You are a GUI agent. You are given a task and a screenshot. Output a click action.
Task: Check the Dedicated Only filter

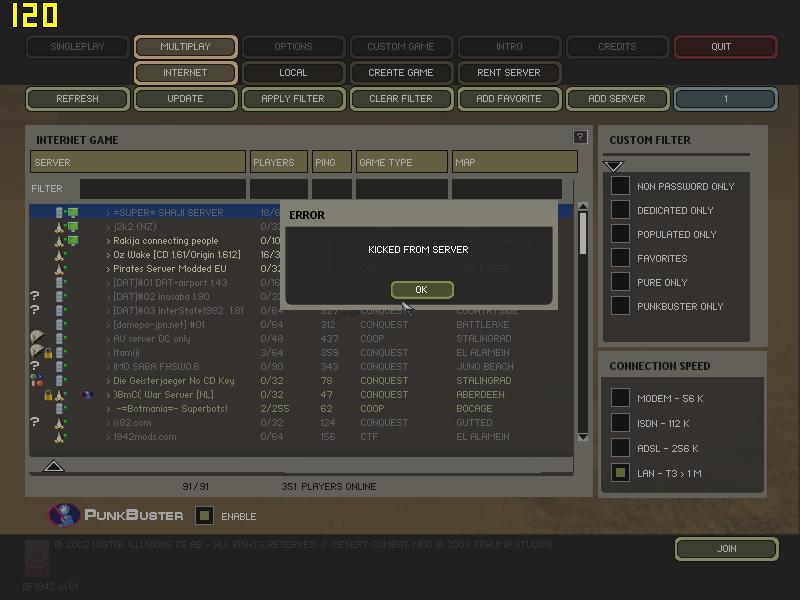[620, 210]
